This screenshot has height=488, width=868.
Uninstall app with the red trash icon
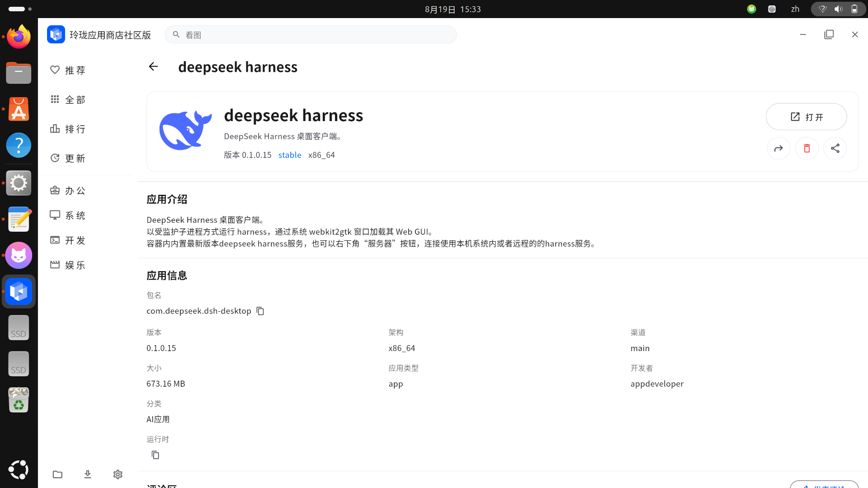[x=807, y=148]
